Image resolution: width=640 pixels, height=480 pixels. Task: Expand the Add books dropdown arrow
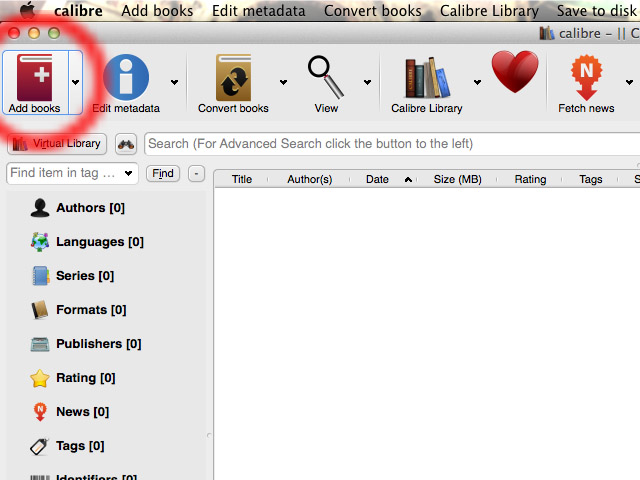75,83
